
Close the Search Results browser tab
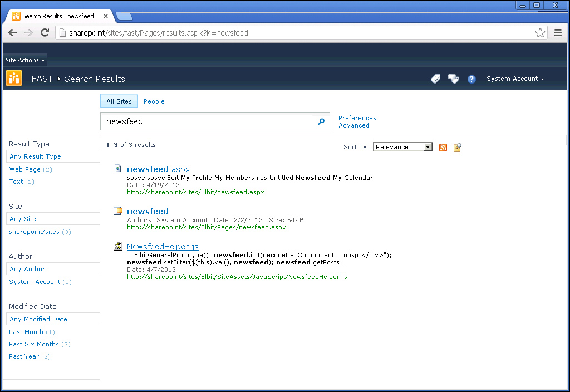(x=106, y=16)
